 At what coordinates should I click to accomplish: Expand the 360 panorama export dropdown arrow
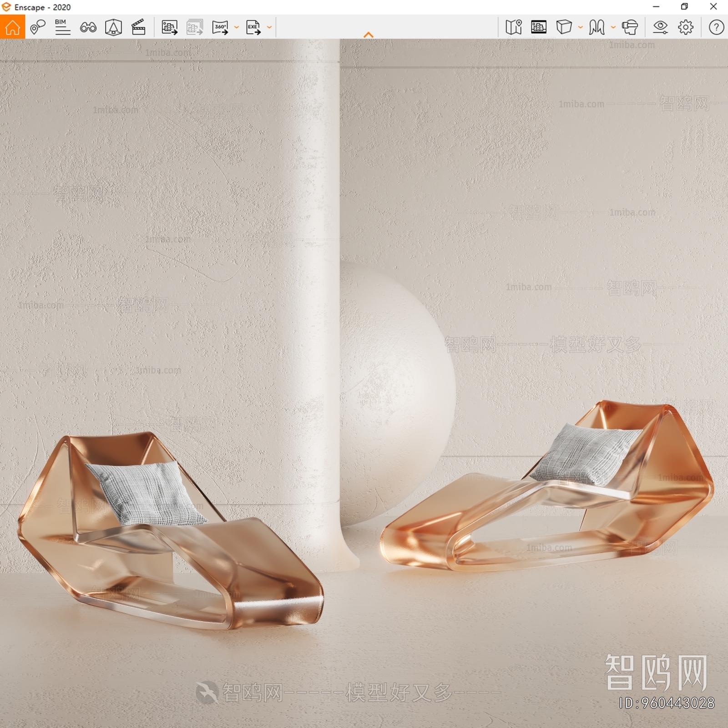click(237, 27)
